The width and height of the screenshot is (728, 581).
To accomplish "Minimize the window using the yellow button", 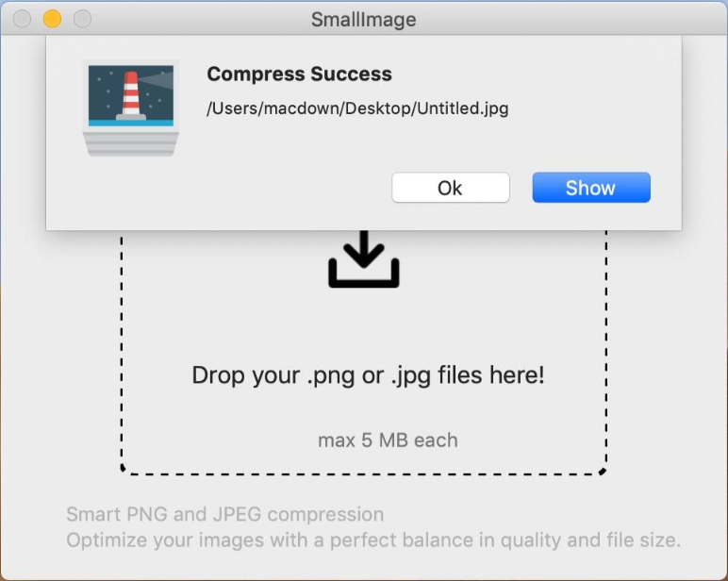I will pos(52,19).
